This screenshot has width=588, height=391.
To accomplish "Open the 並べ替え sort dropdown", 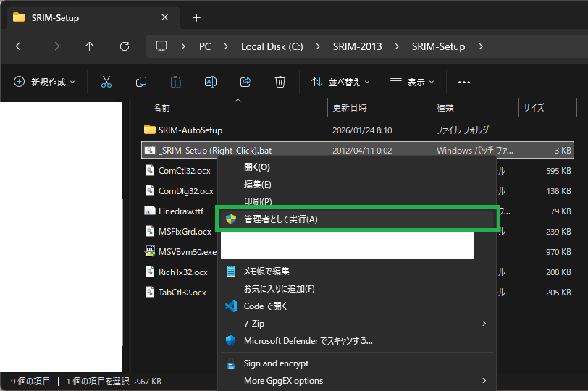I will click(x=340, y=83).
